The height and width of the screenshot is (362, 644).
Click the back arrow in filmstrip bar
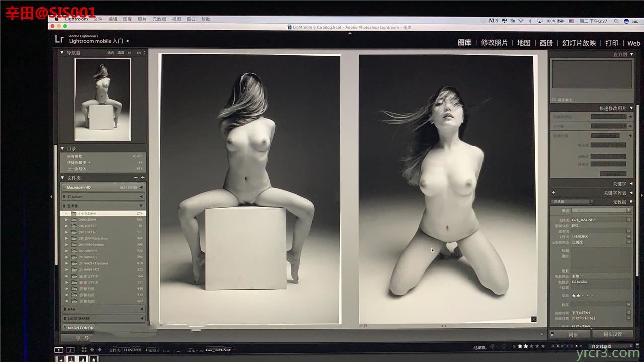(92, 350)
